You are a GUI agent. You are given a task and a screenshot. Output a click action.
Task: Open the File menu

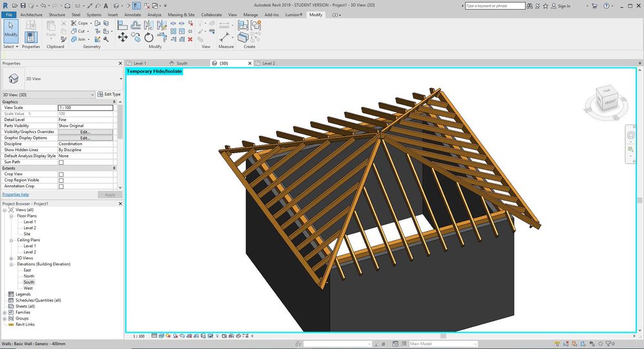(9, 15)
